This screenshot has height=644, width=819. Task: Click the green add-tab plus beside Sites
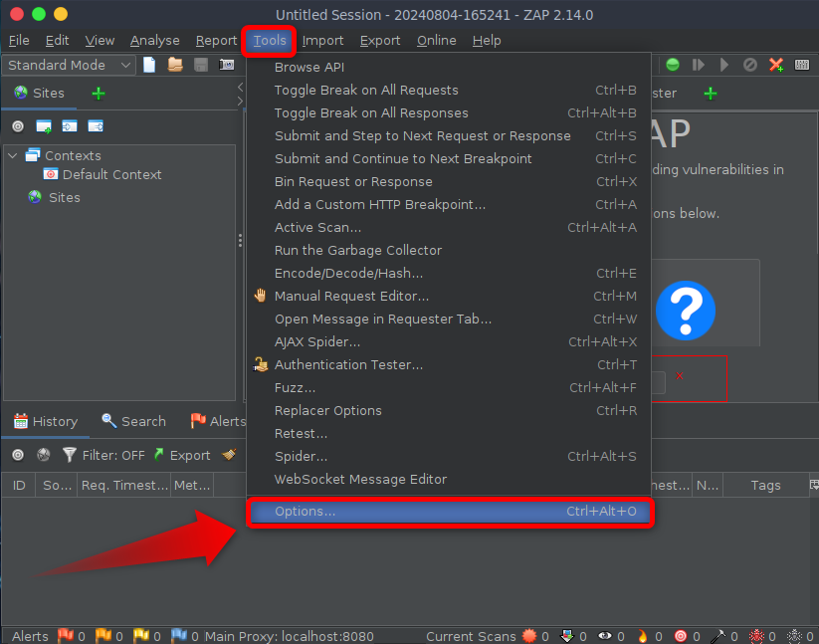tap(99, 94)
